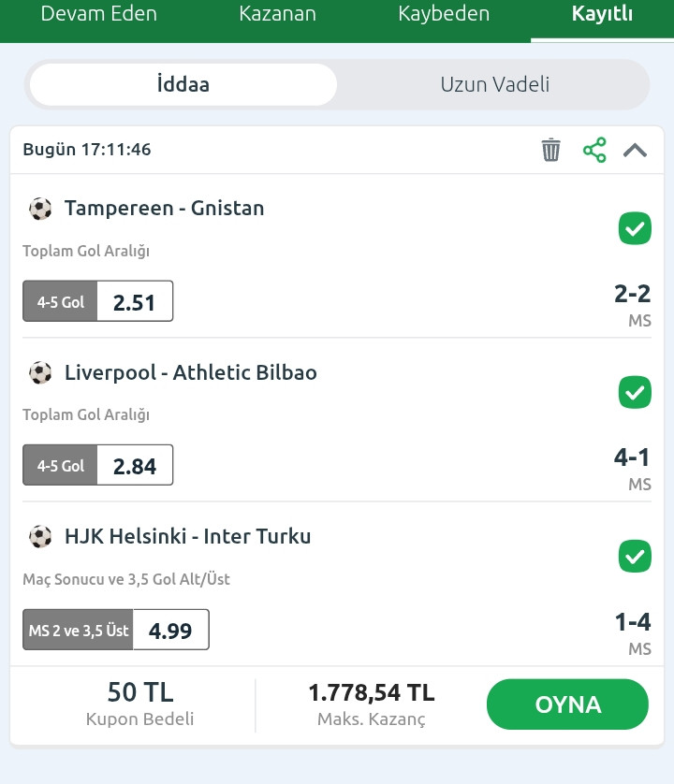Uncheck the HJK Helsinki - Inter Turku checkbox
Viewport: 674px width, 784px height.
point(635,557)
